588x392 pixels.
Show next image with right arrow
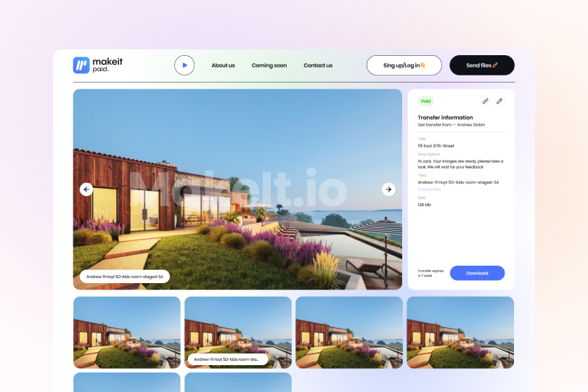388,189
